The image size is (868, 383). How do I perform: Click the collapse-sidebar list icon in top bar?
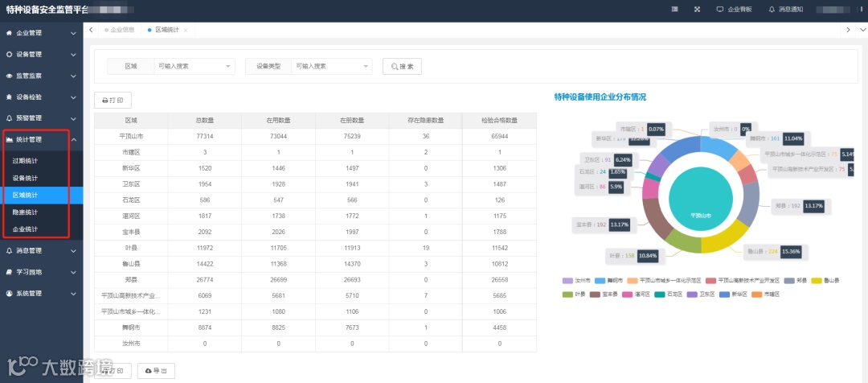675,10
